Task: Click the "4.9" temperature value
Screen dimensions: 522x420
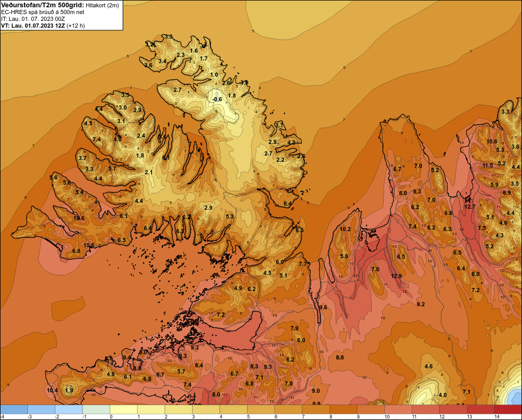Action: 238,288
